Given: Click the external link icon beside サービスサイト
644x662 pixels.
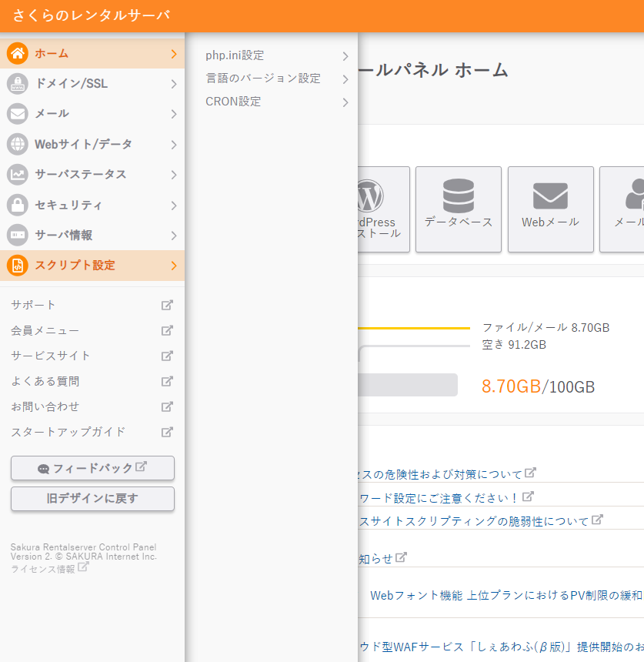Looking at the screenshot, I should click(167, 356).
